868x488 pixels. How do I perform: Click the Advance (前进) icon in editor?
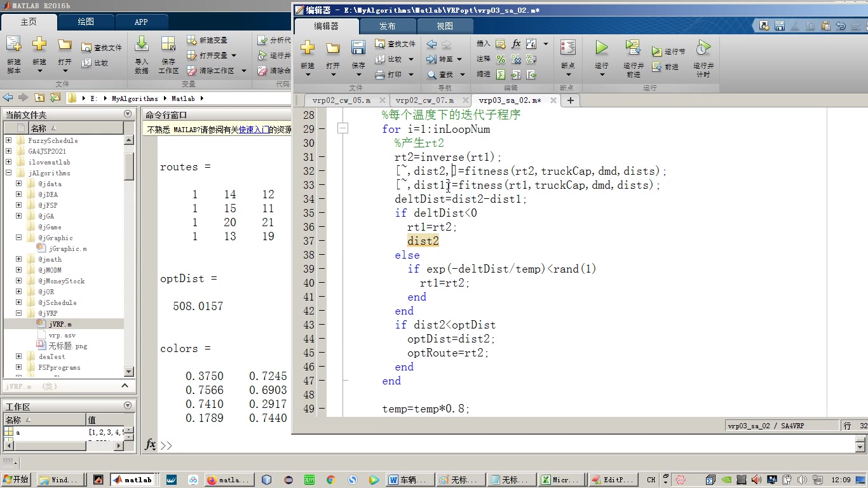657,67
